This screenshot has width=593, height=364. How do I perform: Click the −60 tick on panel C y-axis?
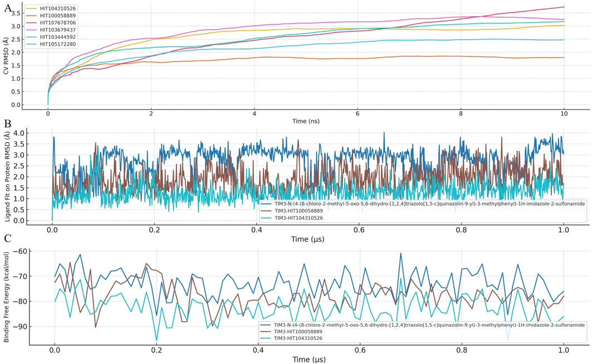tap(19, 252)
